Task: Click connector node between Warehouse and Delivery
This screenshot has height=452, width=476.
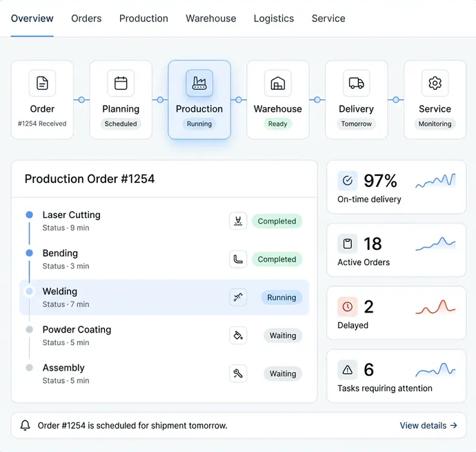Action: pyautogui.click(x=317, y=99)
